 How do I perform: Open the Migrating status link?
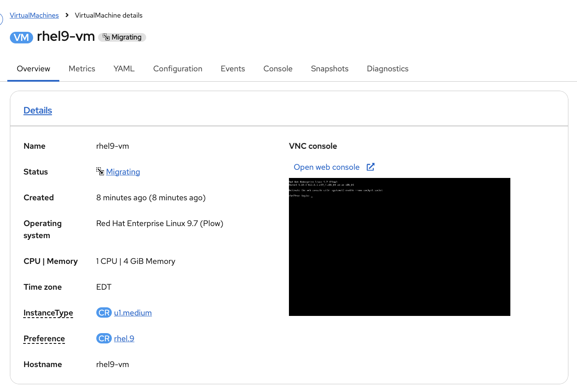[x=123, y=171]
